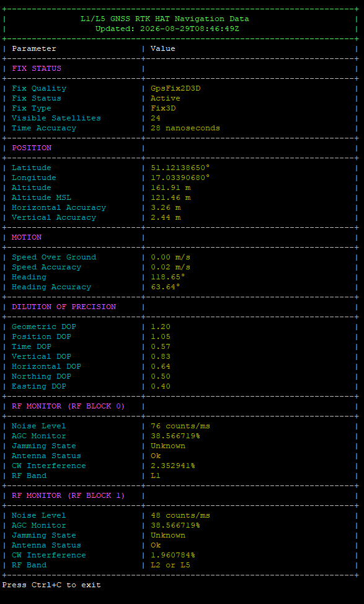Select the DILUTION OF PRECISION heading

pyautogui.click(x=64, y=307)
